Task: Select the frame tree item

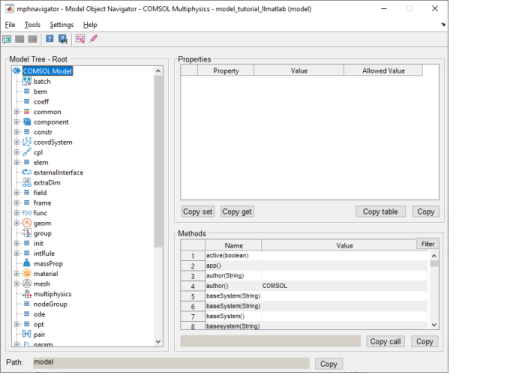Action: (x=42, y=203)
